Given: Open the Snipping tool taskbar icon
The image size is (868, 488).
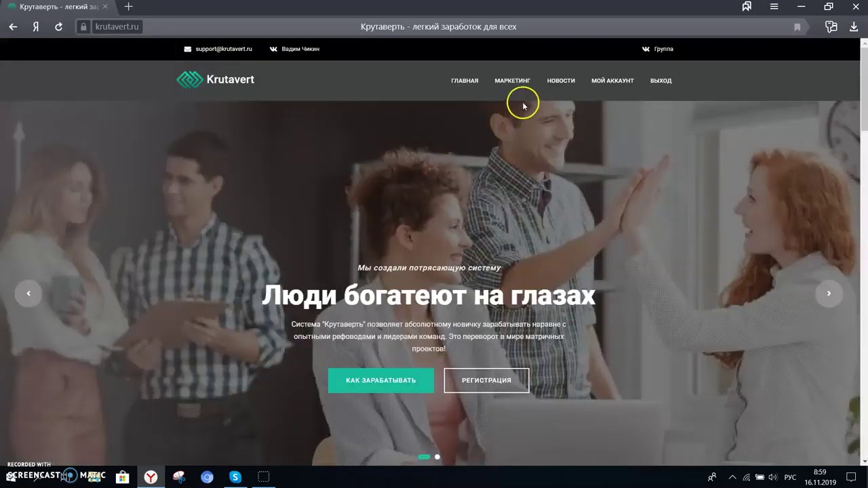Looking at the screenshot, I should [x=179, y=477].
